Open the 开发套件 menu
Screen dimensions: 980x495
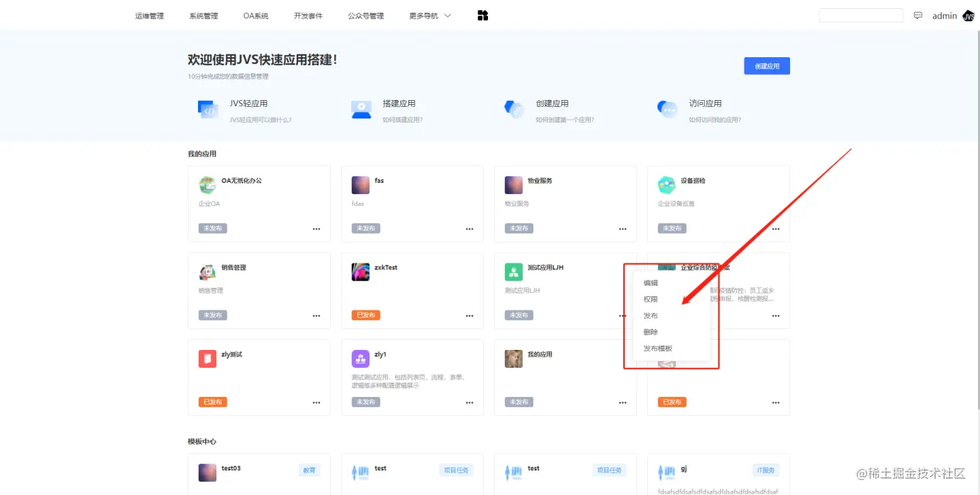(308, 16)
